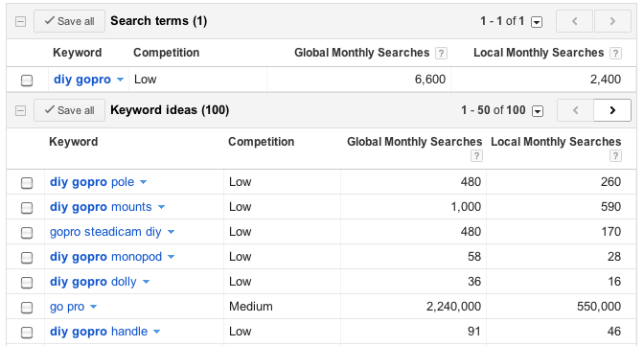The width and height of the screenshot is (644, 346).
Task: Open the dropdown arrow next to diy gopro monopod
Action: 172,257
